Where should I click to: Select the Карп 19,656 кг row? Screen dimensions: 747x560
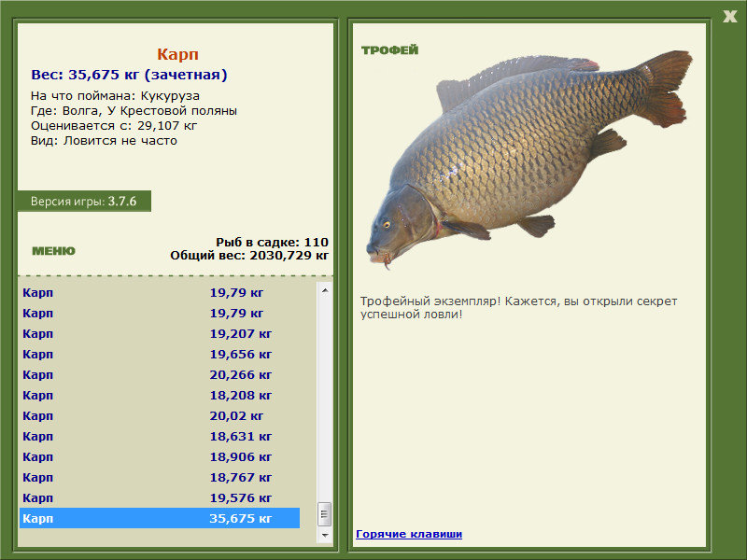pos(160,355)
